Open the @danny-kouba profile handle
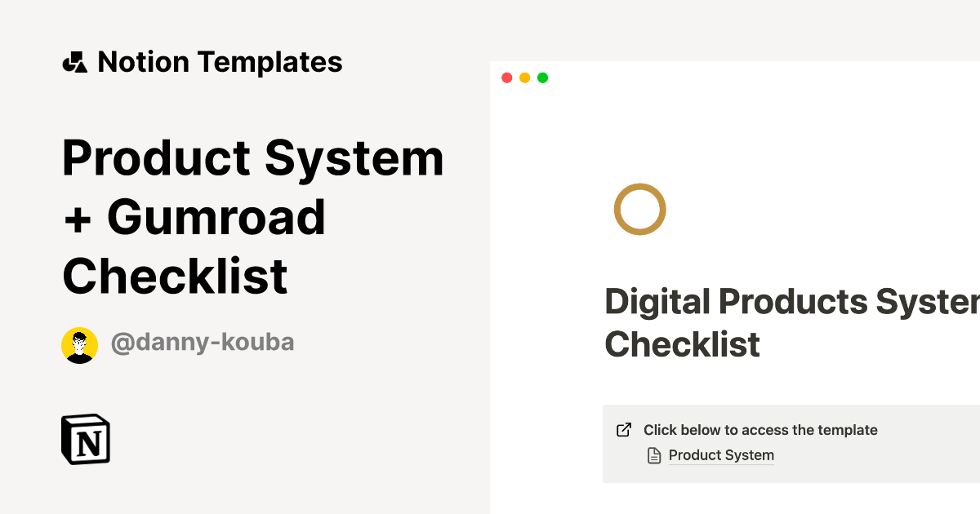 pos(202,343)
